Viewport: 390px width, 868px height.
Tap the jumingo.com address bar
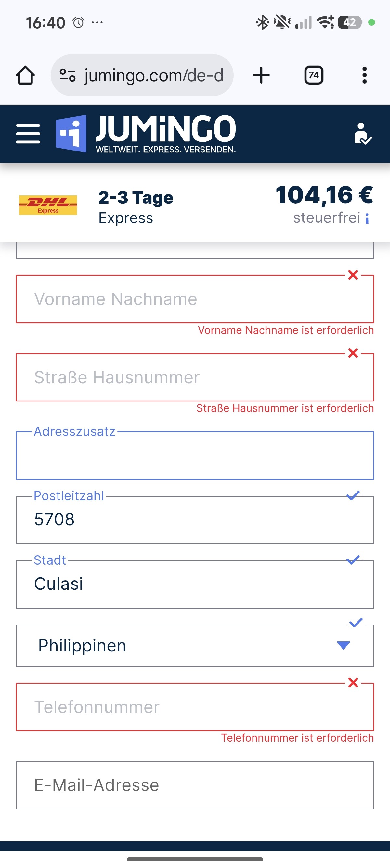pos(155,75)
